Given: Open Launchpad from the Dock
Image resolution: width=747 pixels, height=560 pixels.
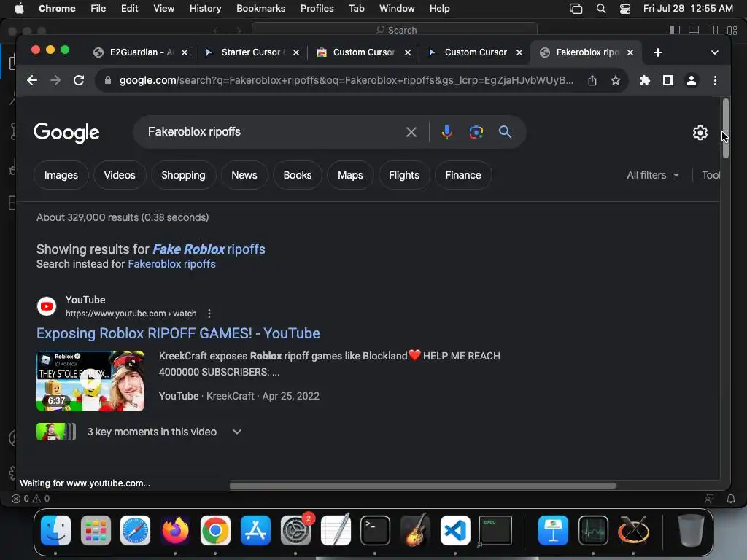Looking at the screenshot, I should 96,531.
